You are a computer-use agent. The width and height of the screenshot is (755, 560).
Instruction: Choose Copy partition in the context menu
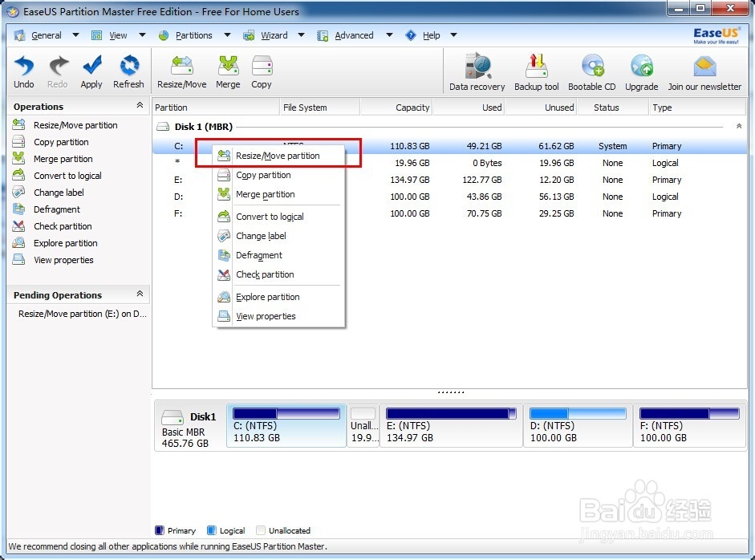click(278, 175)
